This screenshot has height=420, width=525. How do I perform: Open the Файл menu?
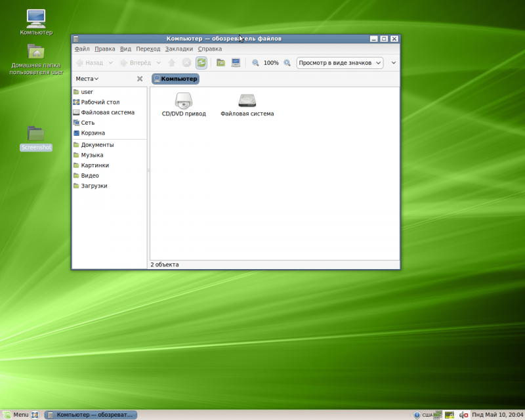click(x=82, y=49)
